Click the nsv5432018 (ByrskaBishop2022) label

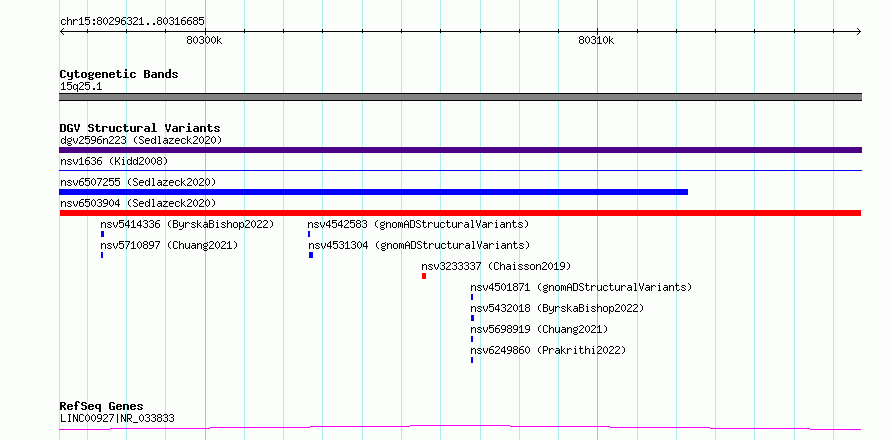(557, 308)
